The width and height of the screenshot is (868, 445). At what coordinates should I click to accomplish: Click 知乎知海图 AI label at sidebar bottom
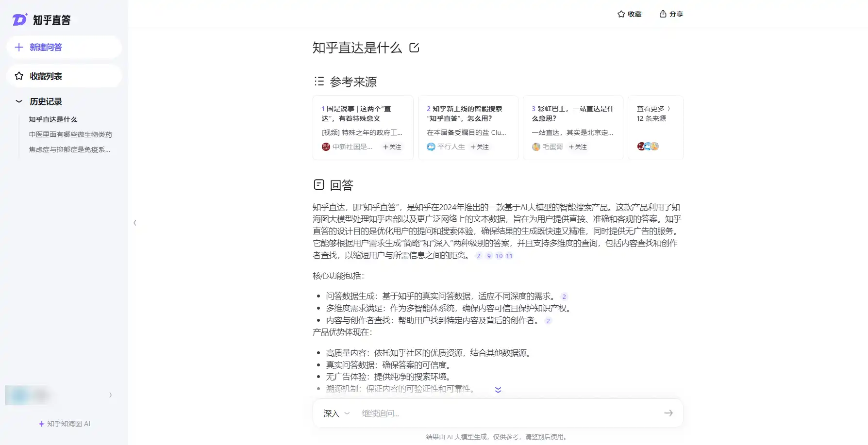click(x=69, y=424)
